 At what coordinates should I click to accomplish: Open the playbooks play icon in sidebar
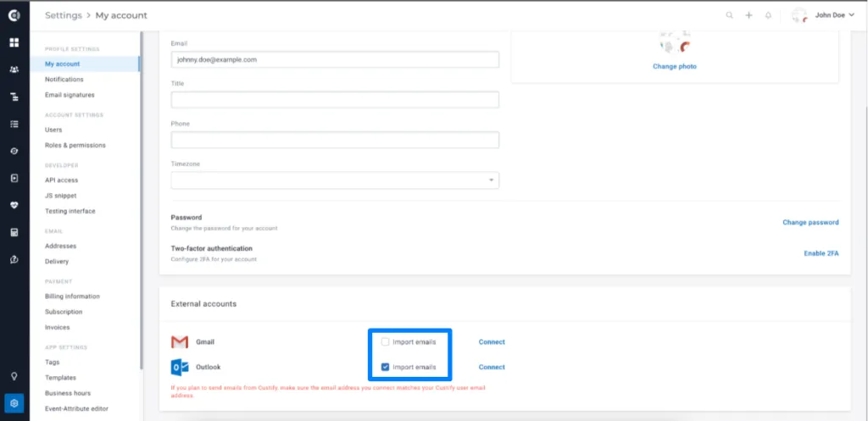(x=14, y=178)
